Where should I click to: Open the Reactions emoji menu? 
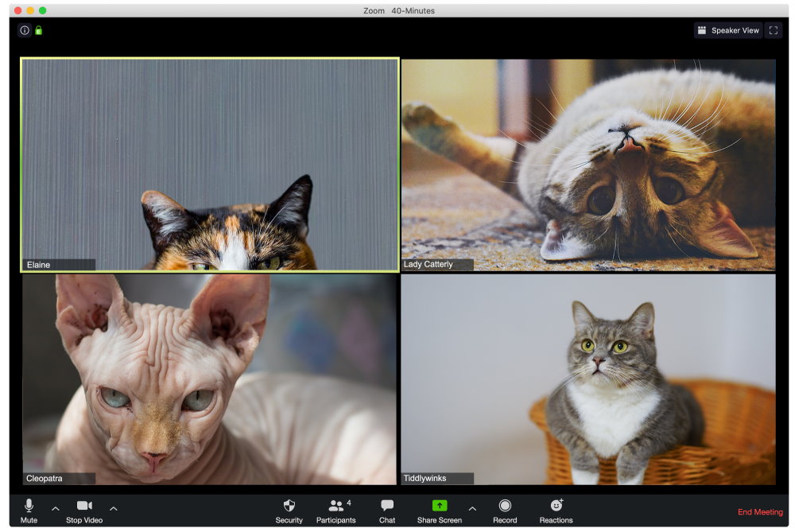pyautogui.click(x=556, y=511)
